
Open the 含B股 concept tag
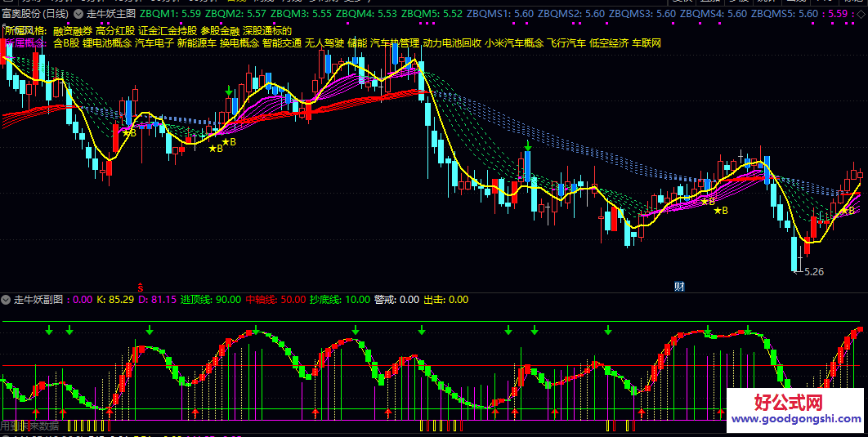(66, 43)
